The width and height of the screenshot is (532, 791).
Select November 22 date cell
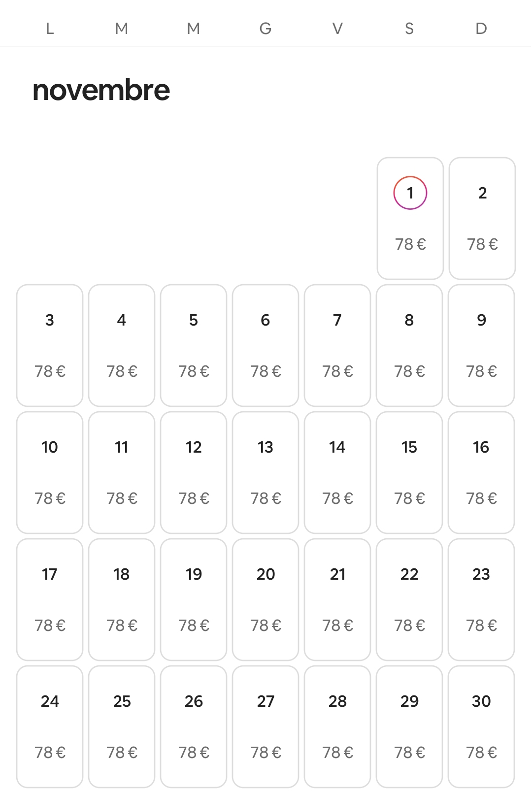tap(409, 599)
